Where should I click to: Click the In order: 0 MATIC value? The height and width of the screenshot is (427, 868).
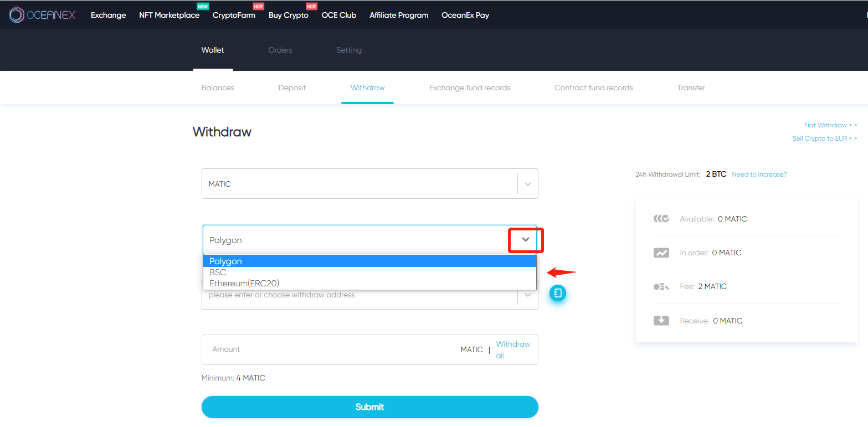(727, 253)
